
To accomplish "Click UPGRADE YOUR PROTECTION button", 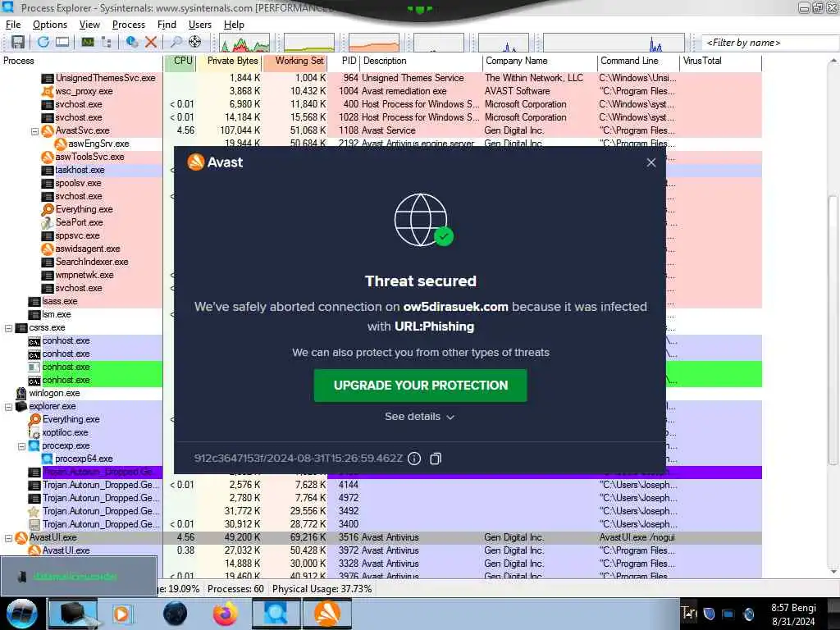I will pos(421,386).
